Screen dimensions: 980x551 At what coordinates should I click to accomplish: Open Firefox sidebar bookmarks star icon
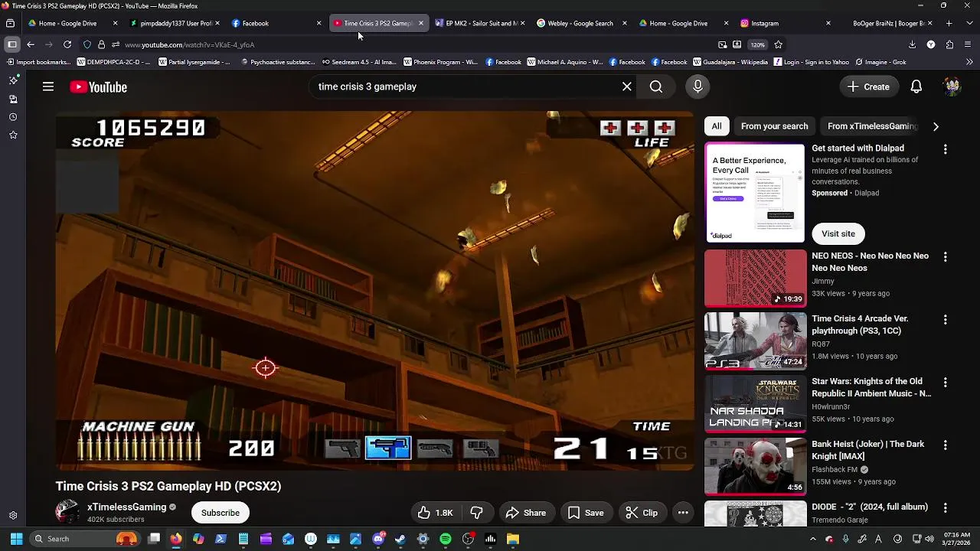click(x=13, y=135)
